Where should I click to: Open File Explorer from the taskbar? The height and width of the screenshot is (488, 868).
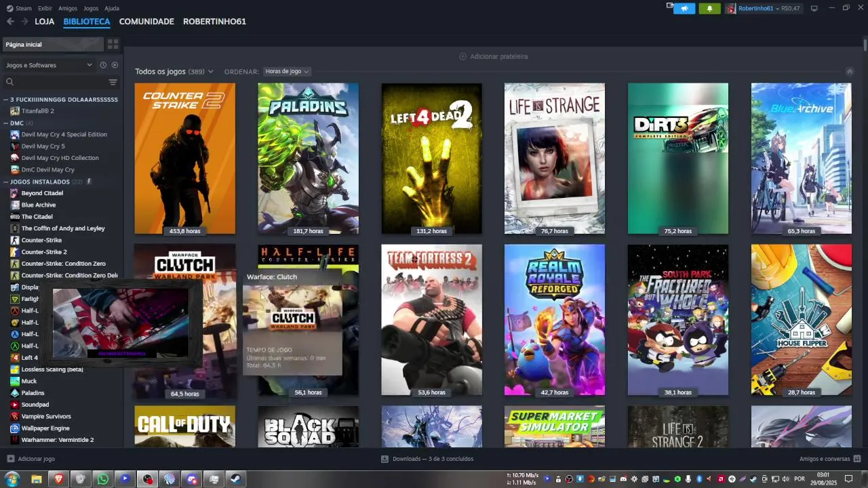point(36,479)
